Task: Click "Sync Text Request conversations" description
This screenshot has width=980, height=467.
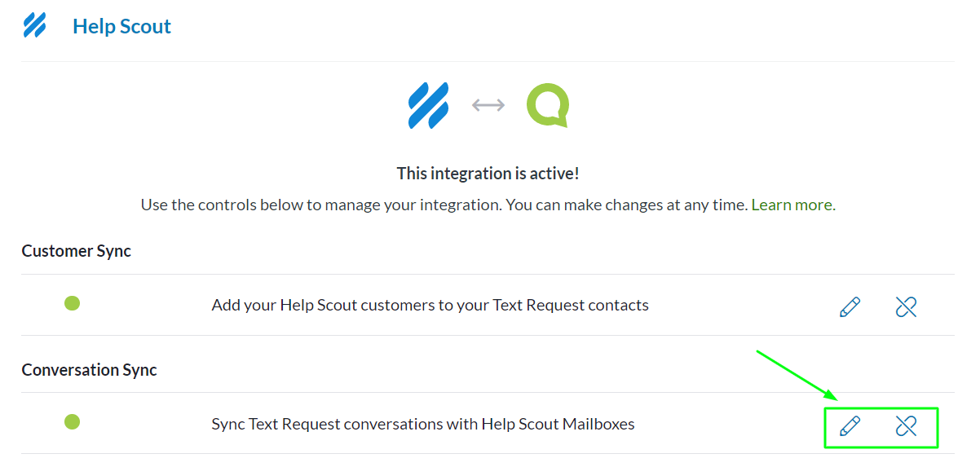Action: (x=422, y=424)
